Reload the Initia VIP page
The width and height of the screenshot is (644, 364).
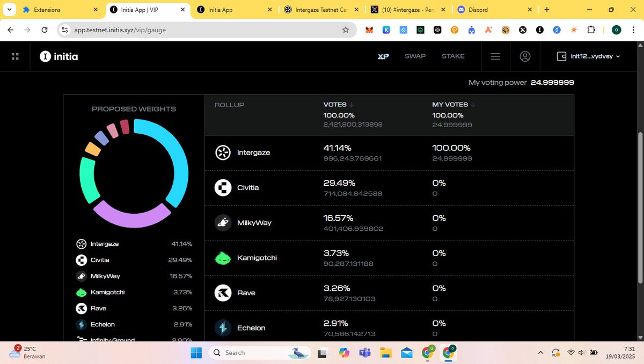pos(45,30)
